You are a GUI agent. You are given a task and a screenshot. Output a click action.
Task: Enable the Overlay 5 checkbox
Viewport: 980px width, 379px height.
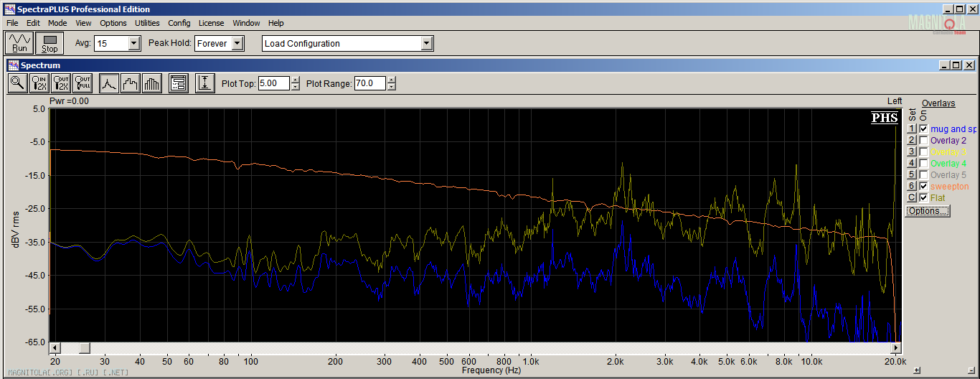923,175
